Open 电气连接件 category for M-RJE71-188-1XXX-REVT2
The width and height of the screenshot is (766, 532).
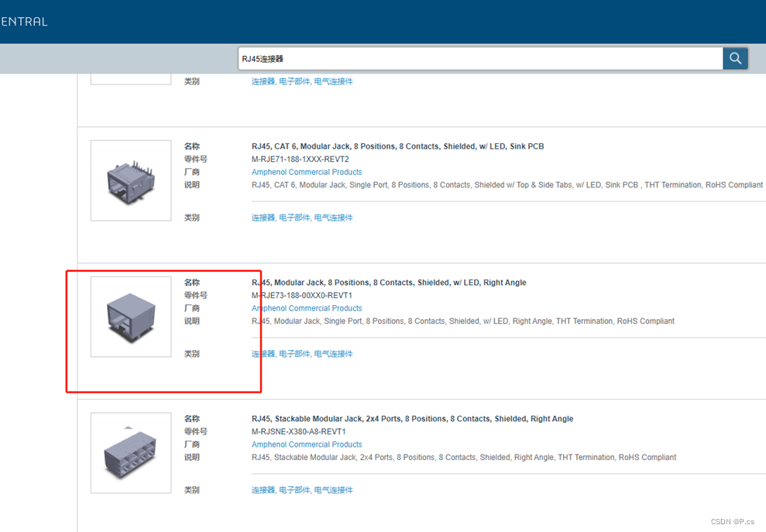333,218
